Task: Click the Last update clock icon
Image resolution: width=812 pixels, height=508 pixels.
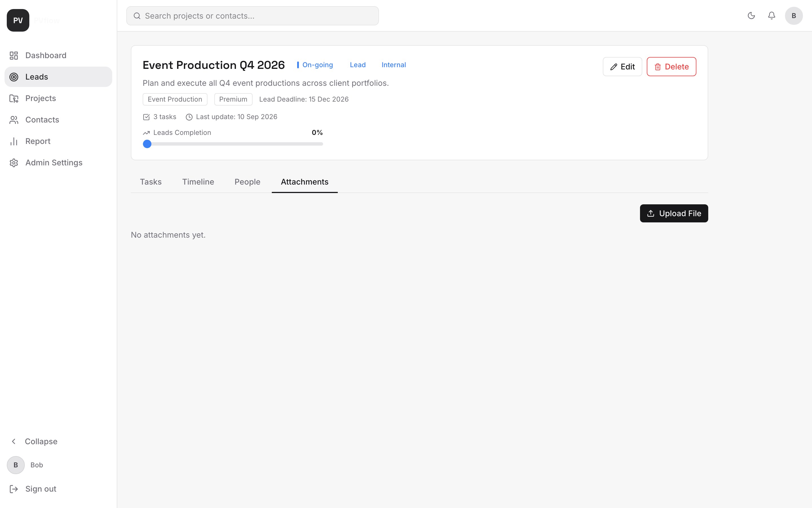Action: (x=189, y=117)
